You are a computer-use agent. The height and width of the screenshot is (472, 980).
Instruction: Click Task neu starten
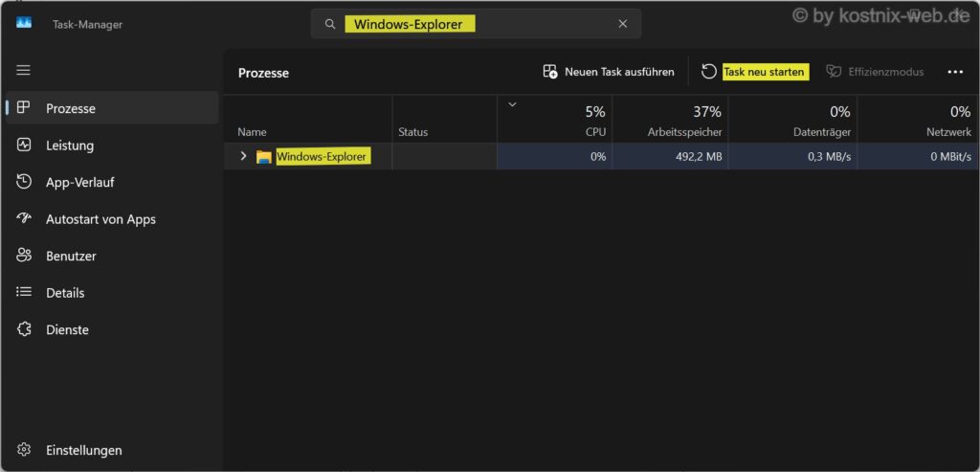coord(755,72)
